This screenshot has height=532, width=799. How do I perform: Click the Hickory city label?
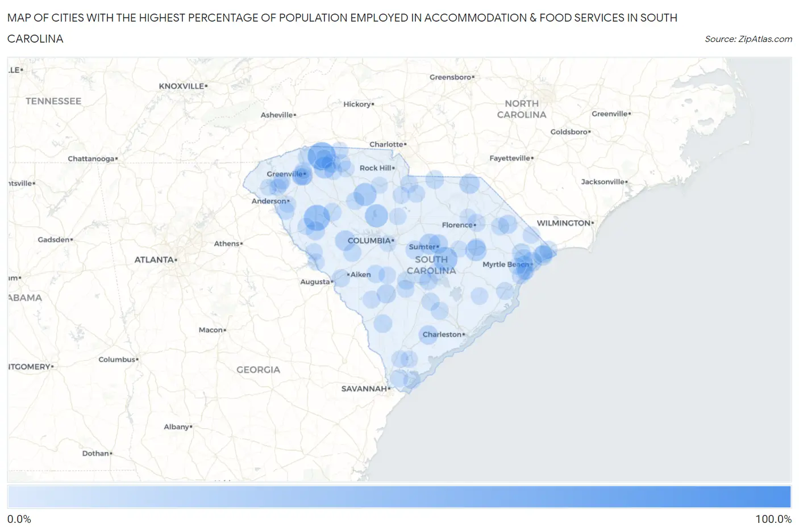click(359, 104)
